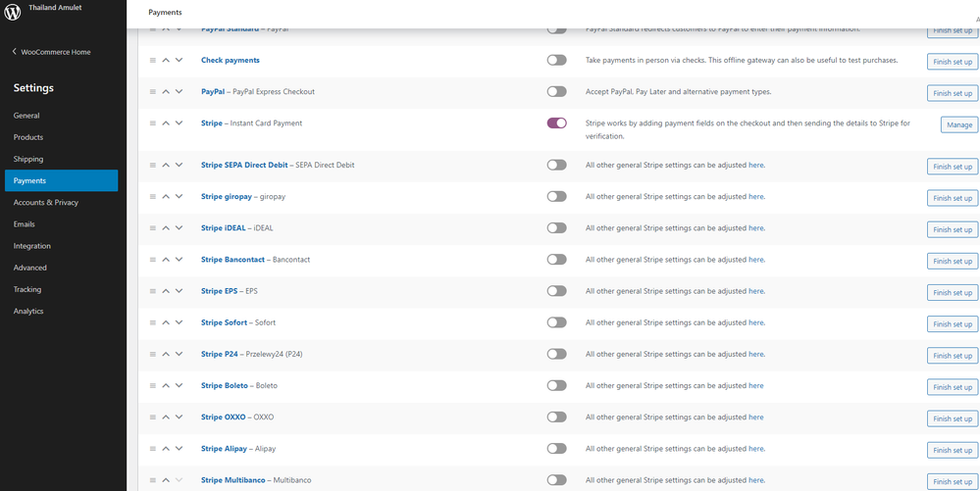
Task: Move Stripe SEPA Direct Debit up
Action: point(166,165)
